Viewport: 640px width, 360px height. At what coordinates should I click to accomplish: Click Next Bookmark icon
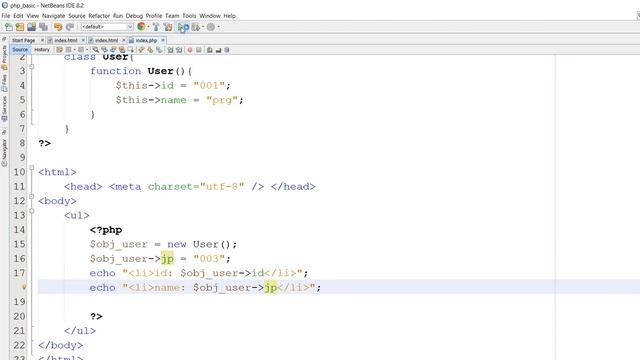(150, 50)
